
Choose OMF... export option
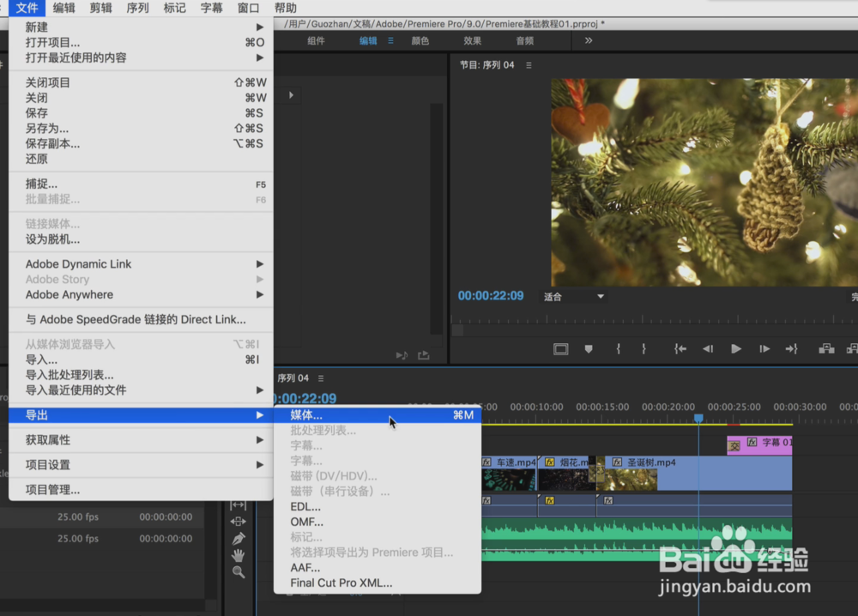pyautogui.click(x=378, y=522)
